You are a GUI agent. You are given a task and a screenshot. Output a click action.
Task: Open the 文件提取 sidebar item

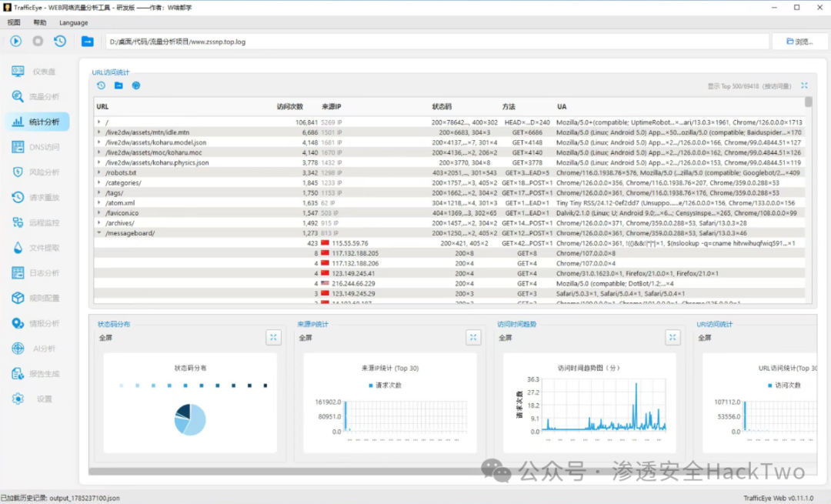(37, 248)
